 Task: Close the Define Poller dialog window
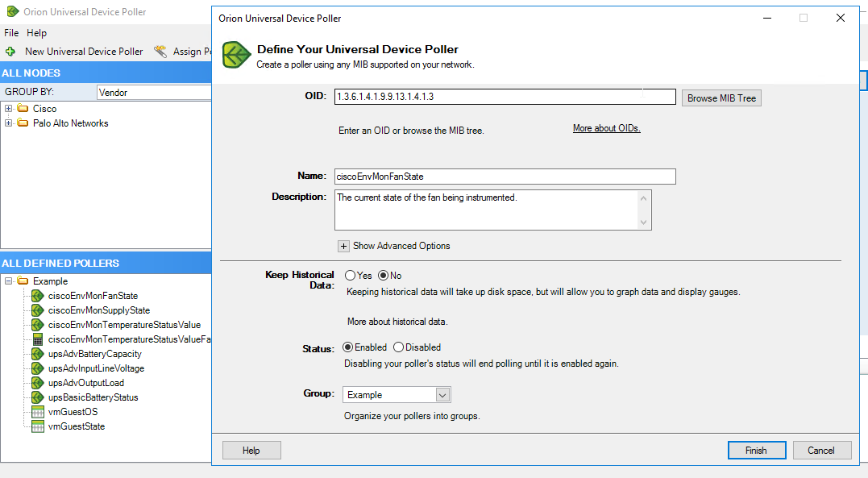point(841,18)
